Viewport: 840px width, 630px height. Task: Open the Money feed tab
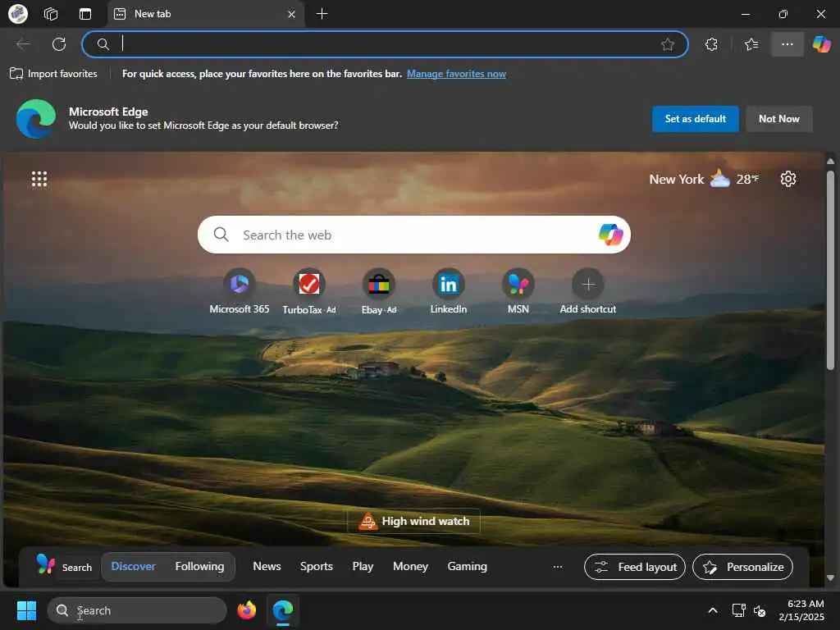pos(410,566)
